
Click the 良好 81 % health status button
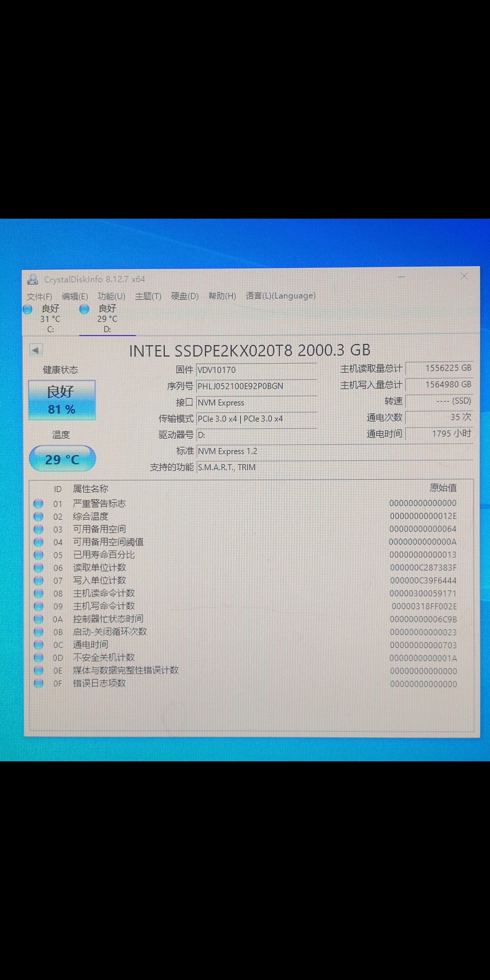(x=62, y=400)
